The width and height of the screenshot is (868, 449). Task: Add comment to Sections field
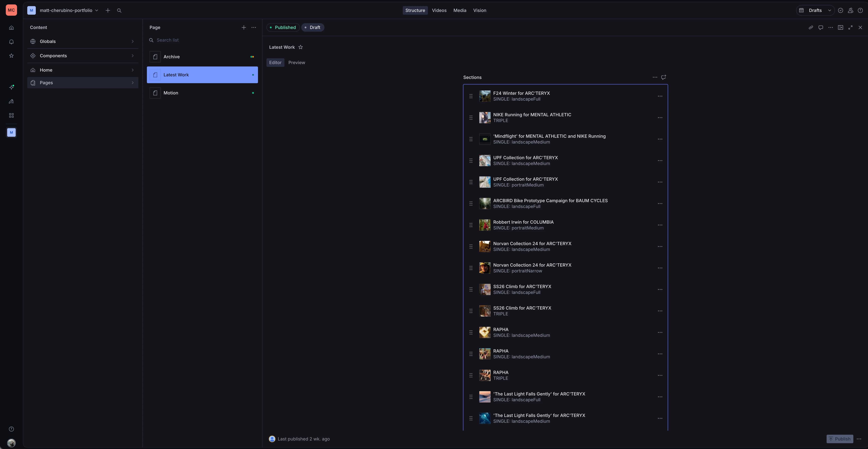(664, 77)
